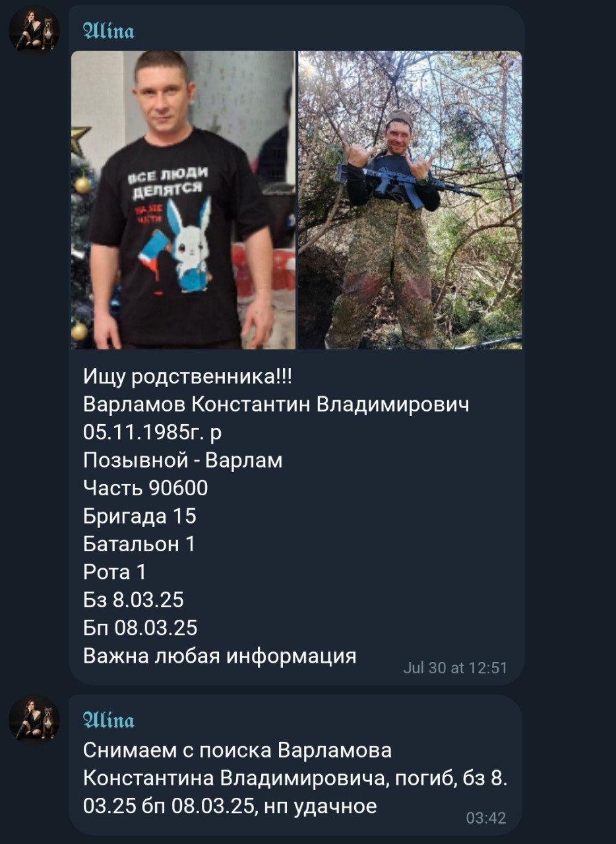The image size is (616, 844).
Task: Open Alina's avatar beside the first message
Action: tap(34, 31)
